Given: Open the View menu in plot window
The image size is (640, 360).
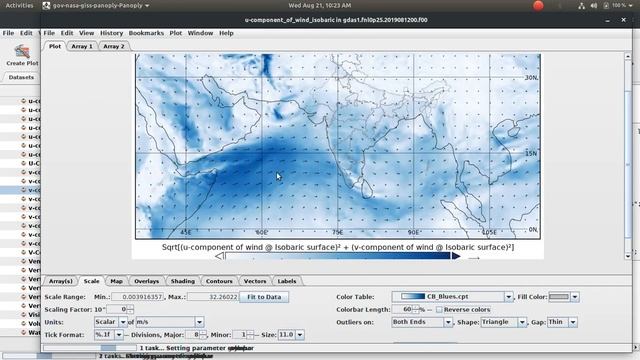Looking at the screenshot, I should [86, 33].
